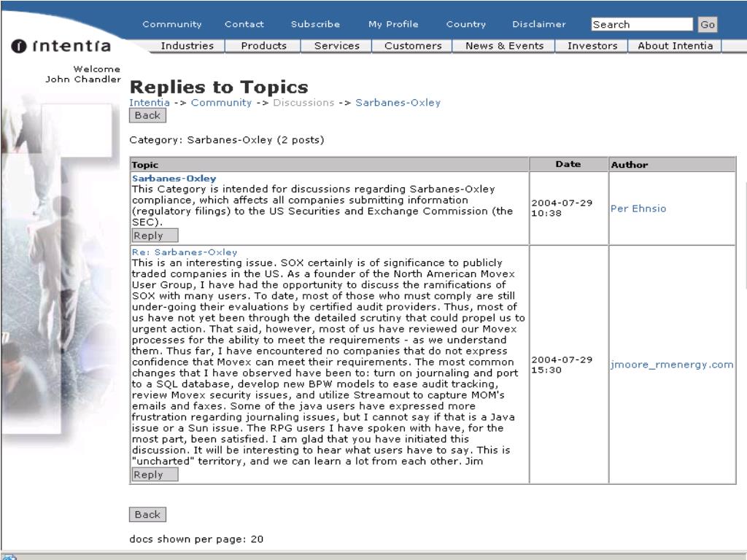747x560 pixels.
Task: Click the Replies to Topics heading
Action: [219, 87]
